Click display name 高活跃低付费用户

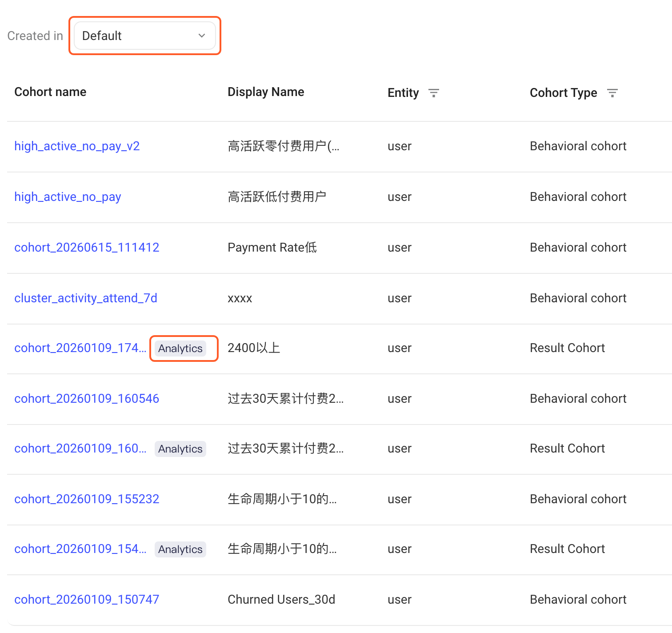coord(277,196)
